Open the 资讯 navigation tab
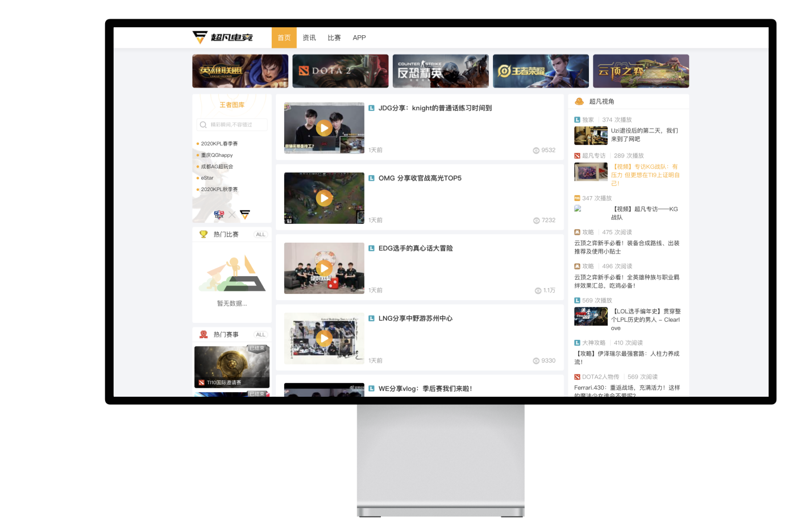Viewport: 805px width, 532px height. click(309, 38)
